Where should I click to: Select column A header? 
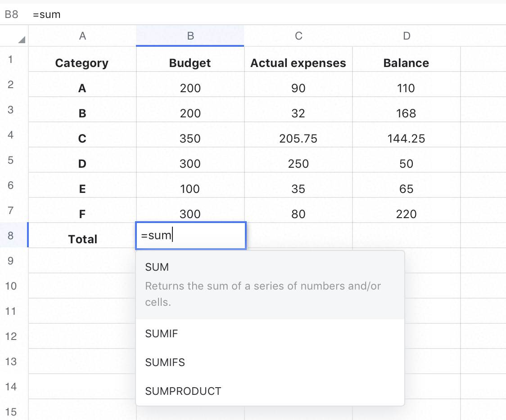pos(82,36)
